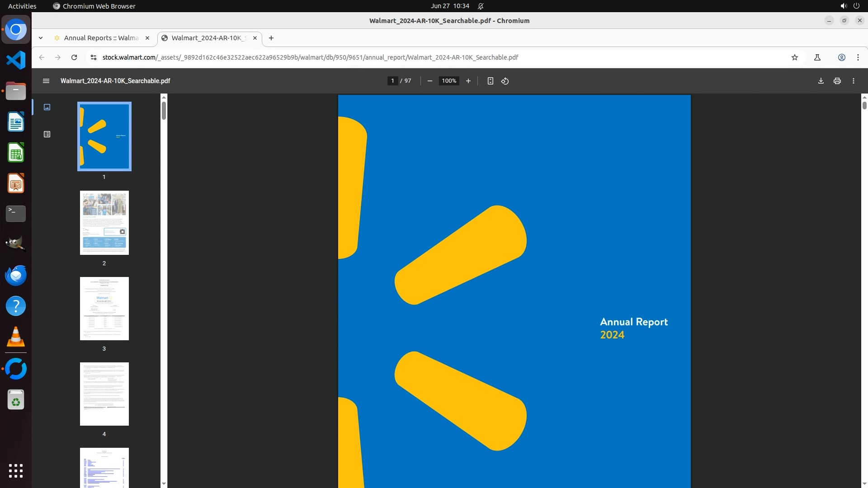The image size is (868, 488).
Task: Toggle system notifications bell icon
Action: tap(481, 6)
